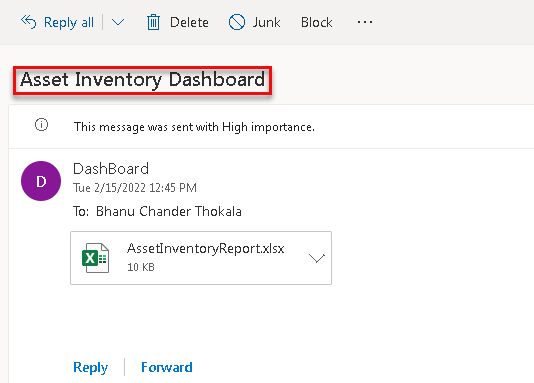
Task: Click the Tue 2/15/2022 12:45 PM timestamp
Action: pyautogui.click(x=135, y=188)
